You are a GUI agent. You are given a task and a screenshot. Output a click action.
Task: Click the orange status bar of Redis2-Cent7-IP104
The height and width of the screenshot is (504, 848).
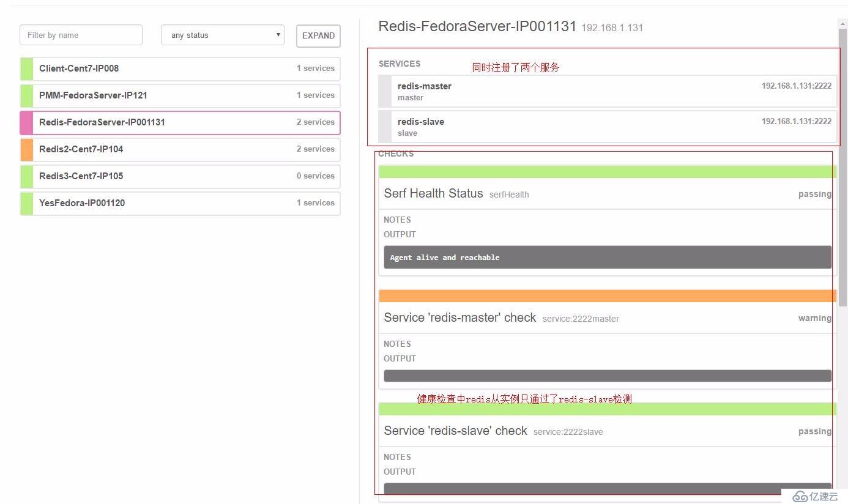click(26, 149)
